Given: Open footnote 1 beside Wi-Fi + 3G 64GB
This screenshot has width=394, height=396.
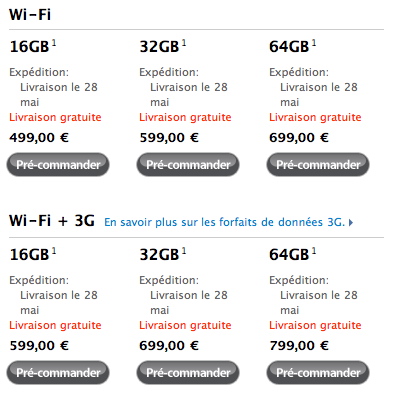Looking at the screenshot, I should pos(314,251).
